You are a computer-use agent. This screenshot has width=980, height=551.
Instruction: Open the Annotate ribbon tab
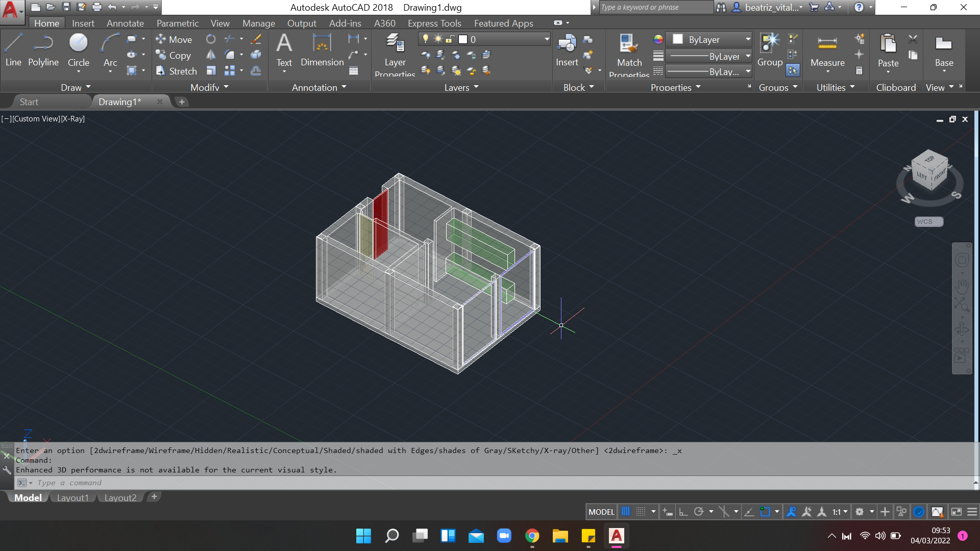click(x=125, y=23)
